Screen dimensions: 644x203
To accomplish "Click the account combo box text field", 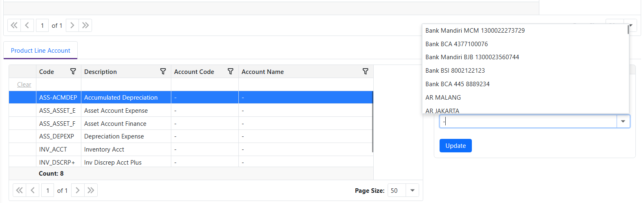I will (x=528, y=121).
